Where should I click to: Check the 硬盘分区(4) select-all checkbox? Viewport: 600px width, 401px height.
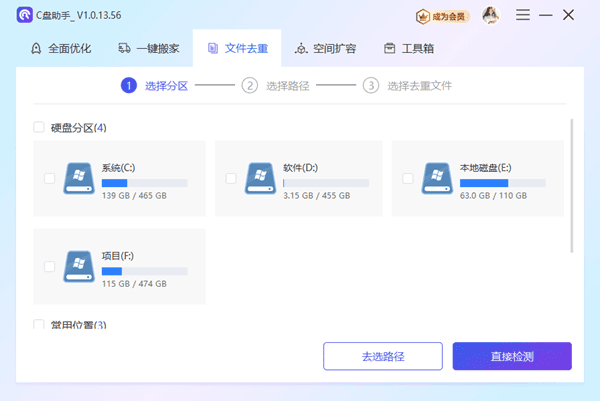[x=39, y=127]
